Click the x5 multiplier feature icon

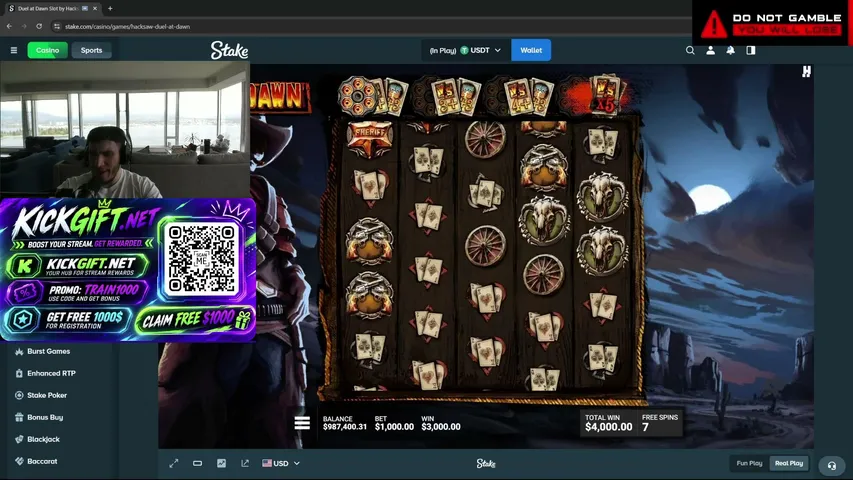point(605,95)
